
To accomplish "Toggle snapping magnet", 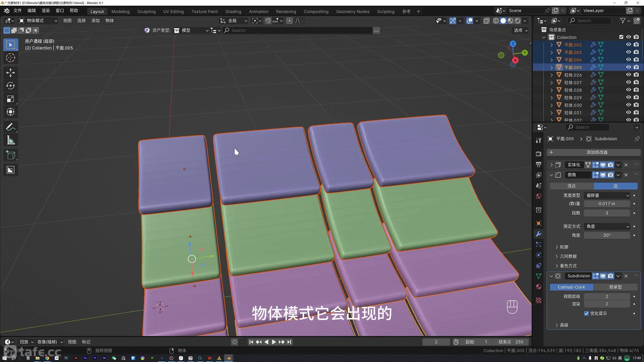I will [268, 21].
